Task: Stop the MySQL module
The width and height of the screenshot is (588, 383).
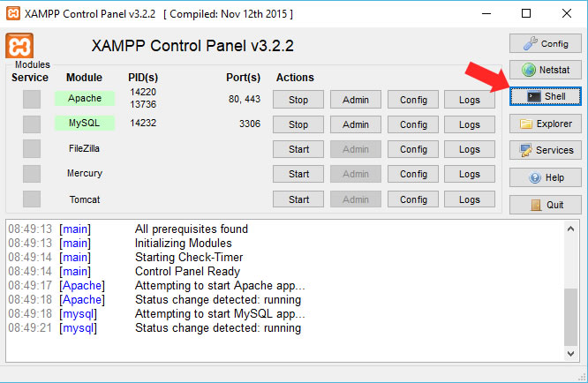Action: click(298, 124)
